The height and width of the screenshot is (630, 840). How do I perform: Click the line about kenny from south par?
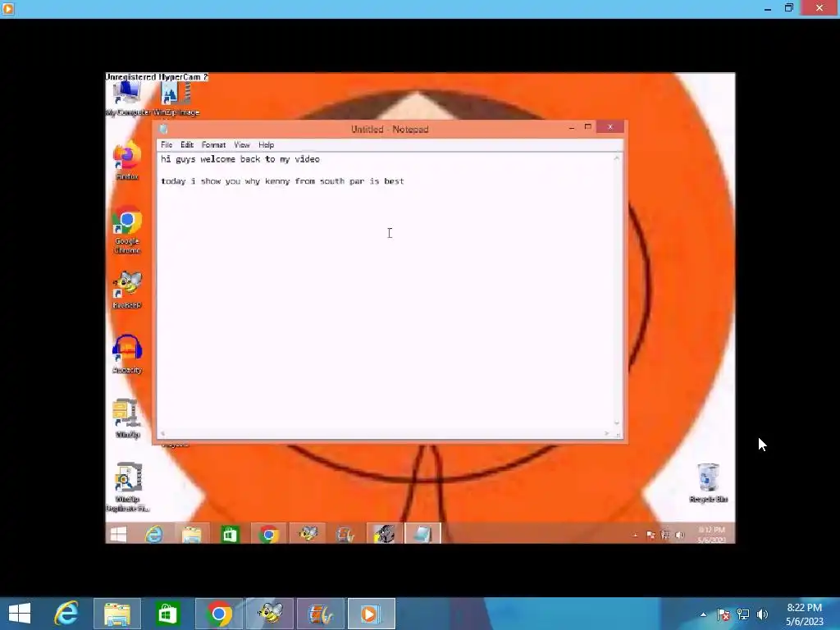click(282, 181)
